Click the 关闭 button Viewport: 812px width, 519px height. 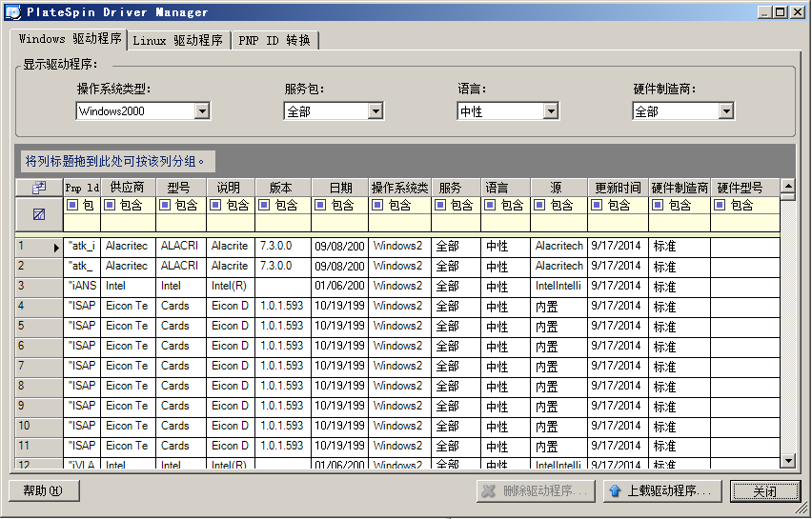tap(764, 491)
